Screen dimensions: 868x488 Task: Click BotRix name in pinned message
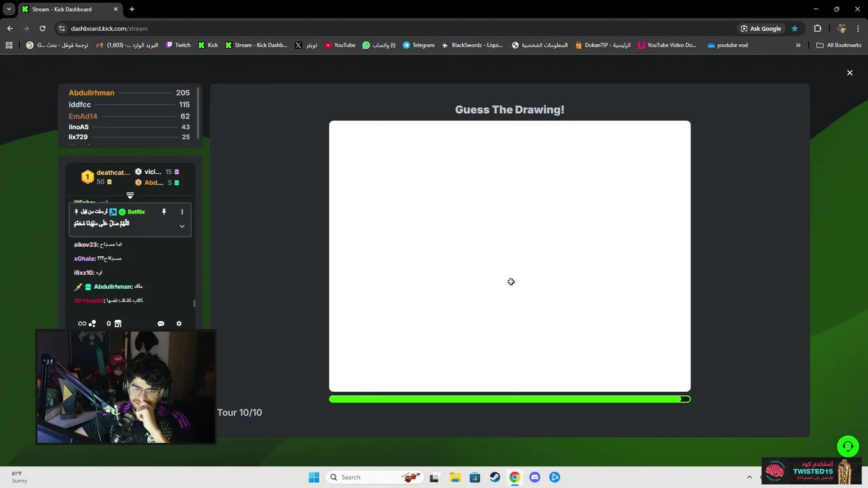pyautogui.click(x=136, y=212)
